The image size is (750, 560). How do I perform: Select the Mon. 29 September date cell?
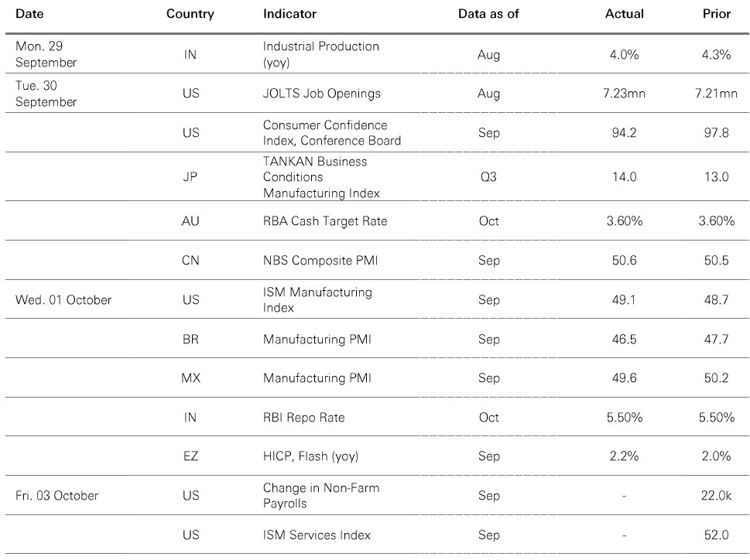[x=46, y=54]
